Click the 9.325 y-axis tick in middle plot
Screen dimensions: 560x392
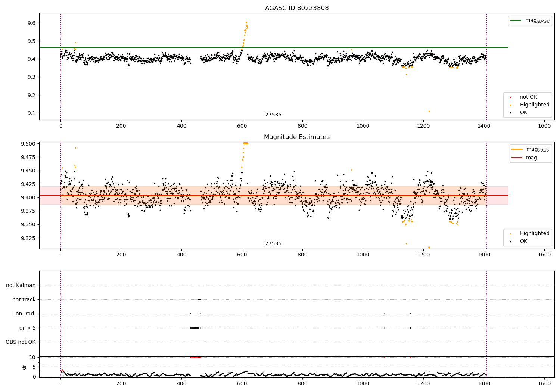28,238
